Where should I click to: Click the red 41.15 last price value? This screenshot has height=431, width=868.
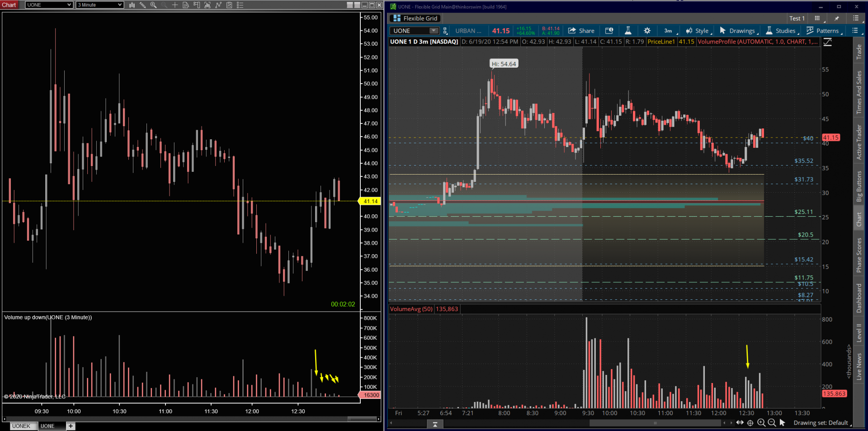pos(501,31)
